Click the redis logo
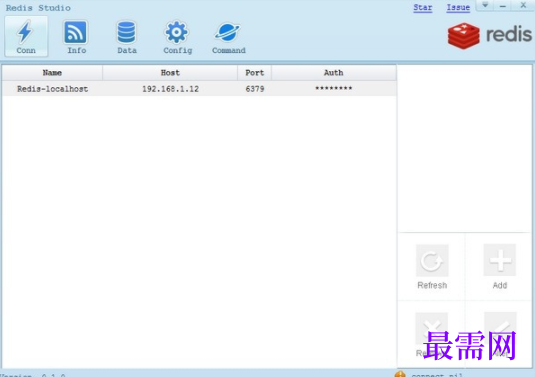This screenshot has height=377, width=535. pos(489,35)
